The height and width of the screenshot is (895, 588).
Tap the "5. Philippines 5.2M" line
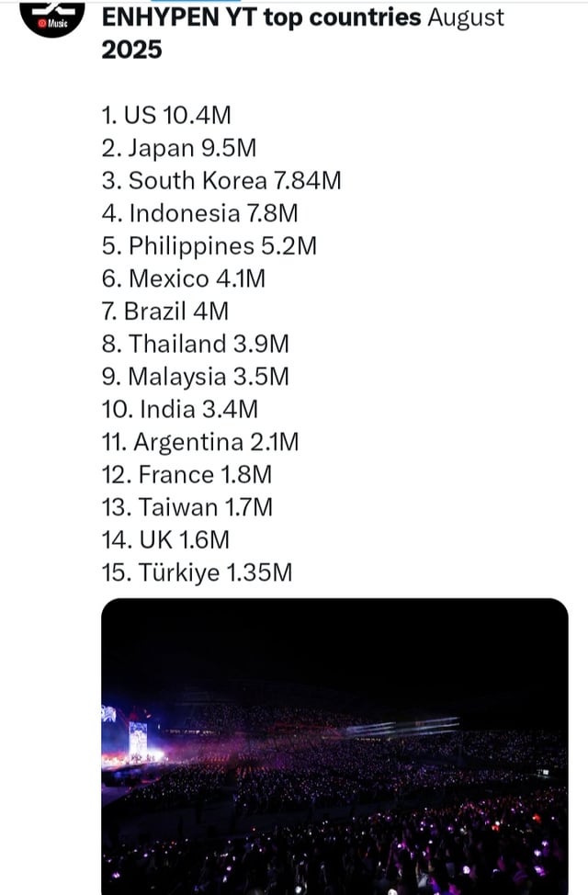pos(209,245)
